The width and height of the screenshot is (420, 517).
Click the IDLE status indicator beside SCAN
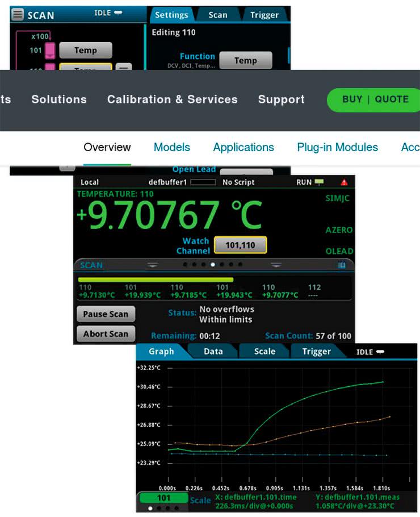(108, 13)
